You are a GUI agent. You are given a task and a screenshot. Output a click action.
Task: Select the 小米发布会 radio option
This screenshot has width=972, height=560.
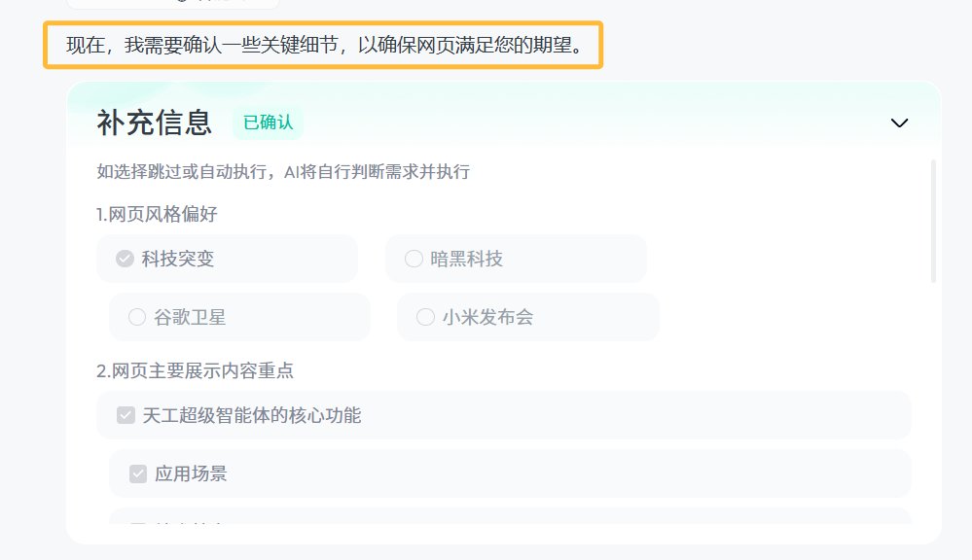(x=425, y=317)
